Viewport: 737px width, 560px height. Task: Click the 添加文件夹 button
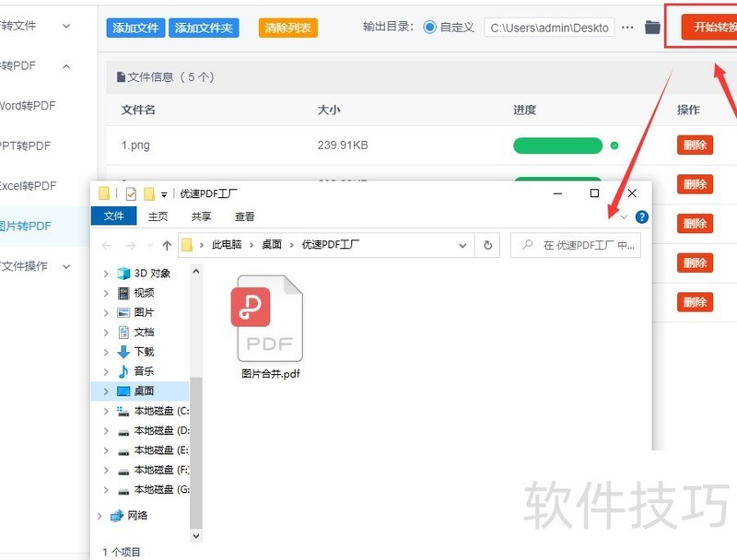click(x=204, y=28)
